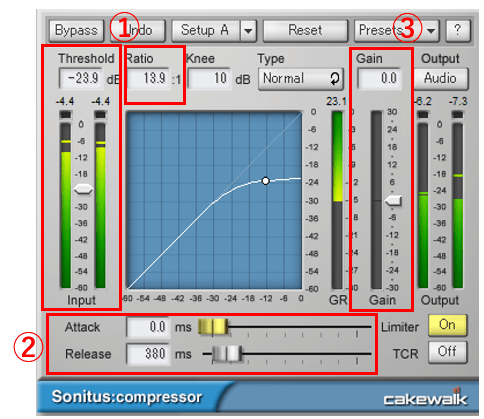Edit the Ratio value field

[x=148, y=79]
